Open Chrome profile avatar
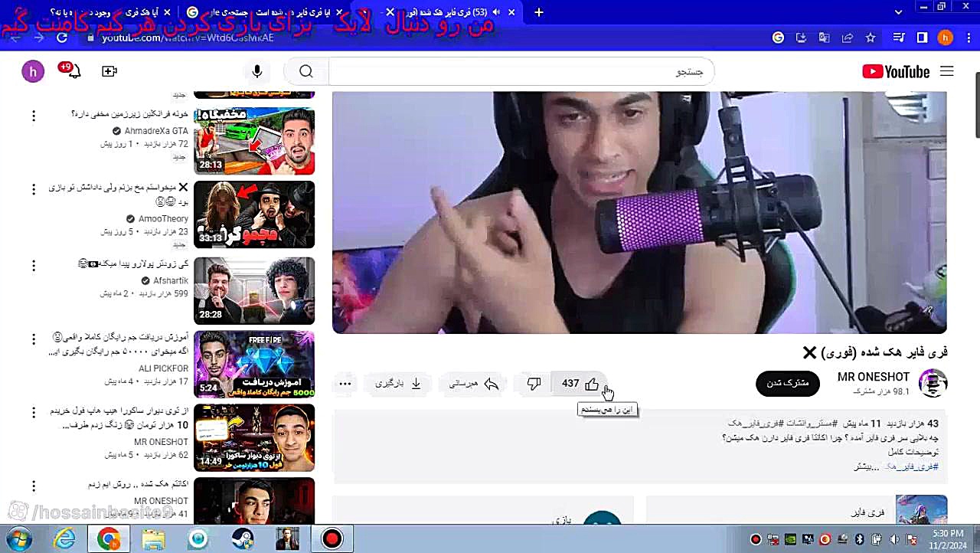This screenshot has width=980, height=553. 946,38
